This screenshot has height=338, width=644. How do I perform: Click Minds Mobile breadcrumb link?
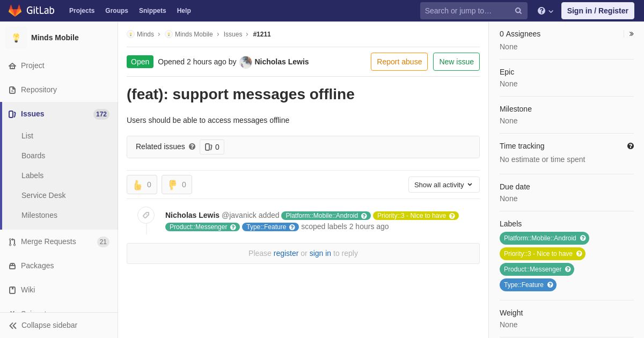194,34
